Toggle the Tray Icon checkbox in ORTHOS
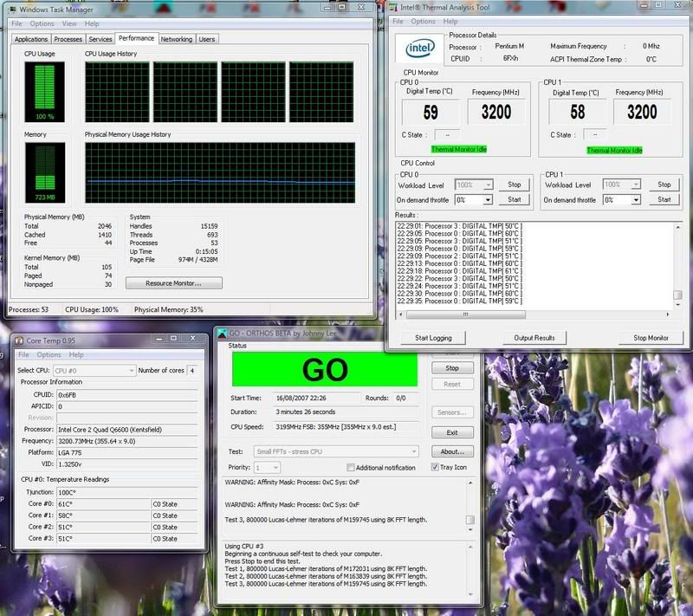693x616 pixels. point(435,467)
